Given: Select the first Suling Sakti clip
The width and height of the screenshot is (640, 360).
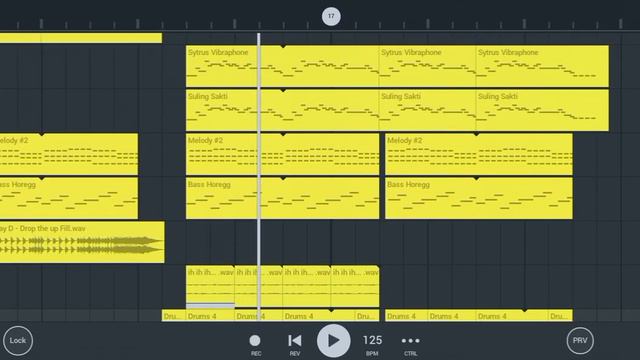Looking at the screenshot, I should [282, 110].
